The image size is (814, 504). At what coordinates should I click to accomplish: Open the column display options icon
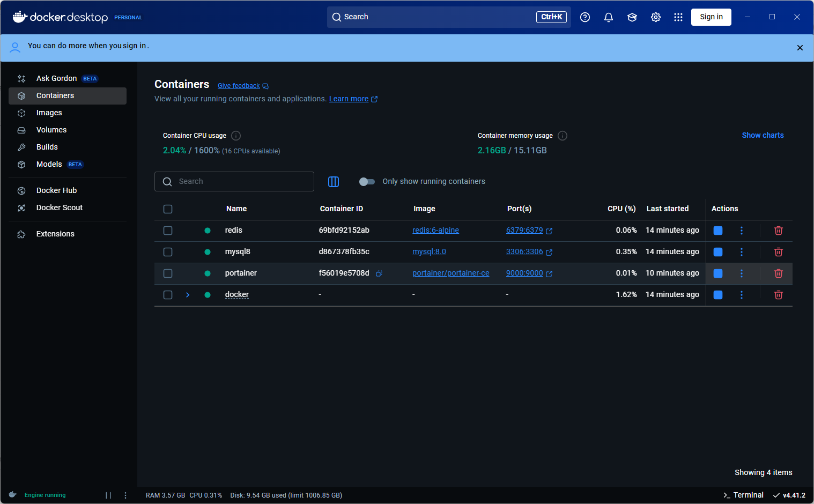[x=334, y=182]
